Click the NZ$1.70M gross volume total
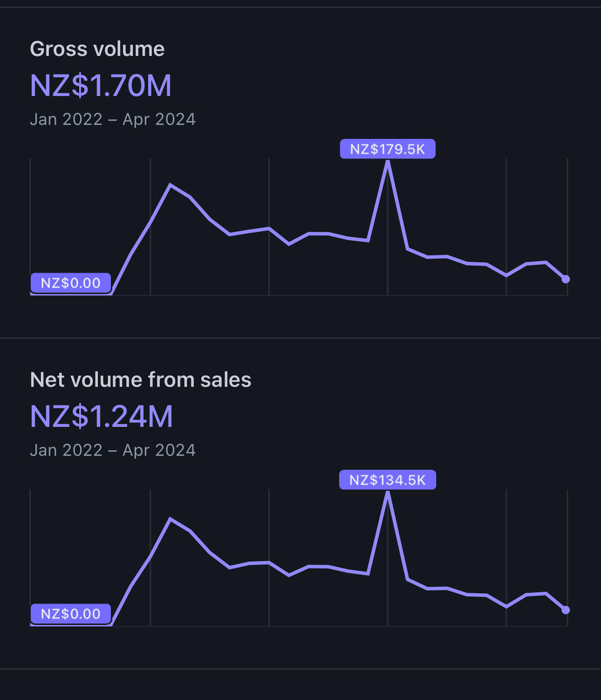Viewport: 601px width, 700px height. tap(101, 85)
